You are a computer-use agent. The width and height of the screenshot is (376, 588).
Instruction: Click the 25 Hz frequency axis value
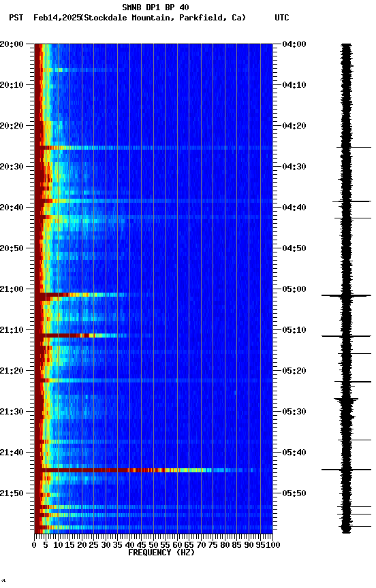(94, 546)
